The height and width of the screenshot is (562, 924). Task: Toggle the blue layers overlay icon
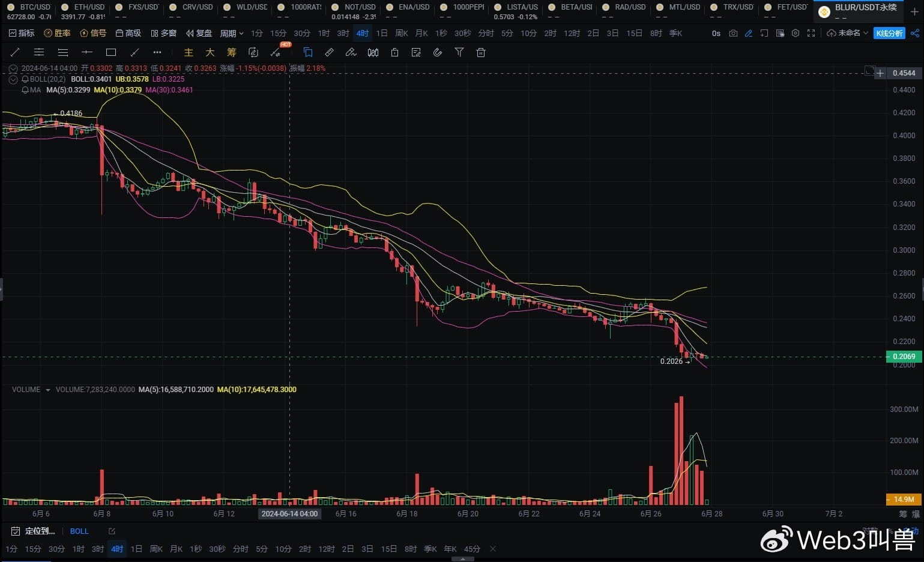(x=307, y=52)
